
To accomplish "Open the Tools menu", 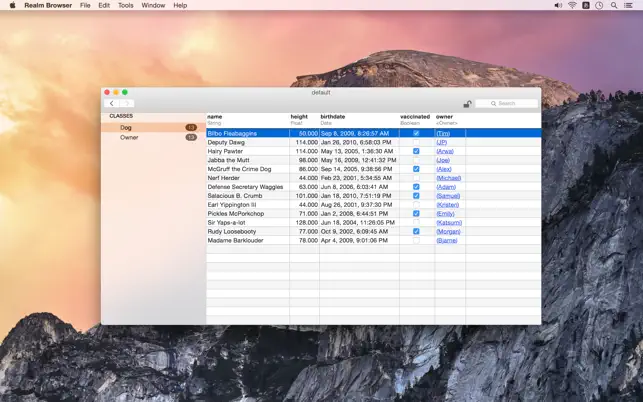I will coord(125,5).
